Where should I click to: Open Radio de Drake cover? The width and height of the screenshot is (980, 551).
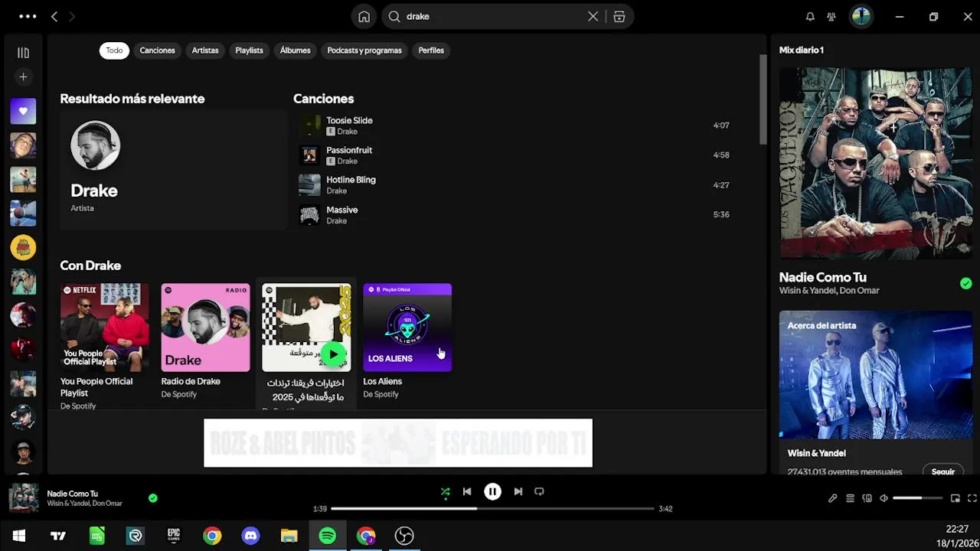pos(205,328)
